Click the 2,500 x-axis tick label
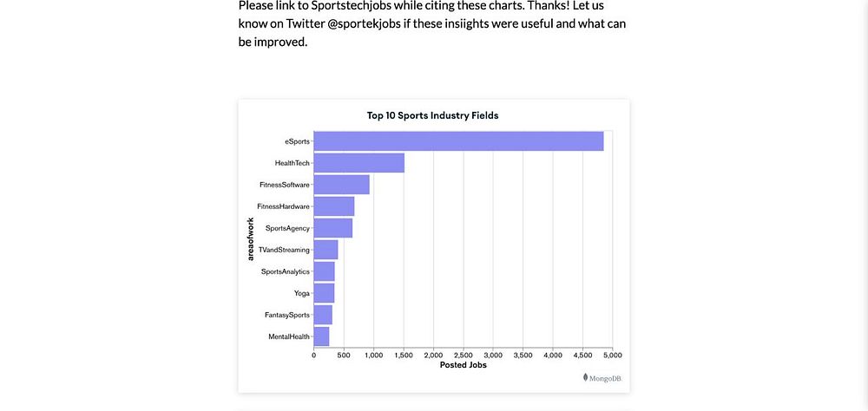 click(463, 356)
